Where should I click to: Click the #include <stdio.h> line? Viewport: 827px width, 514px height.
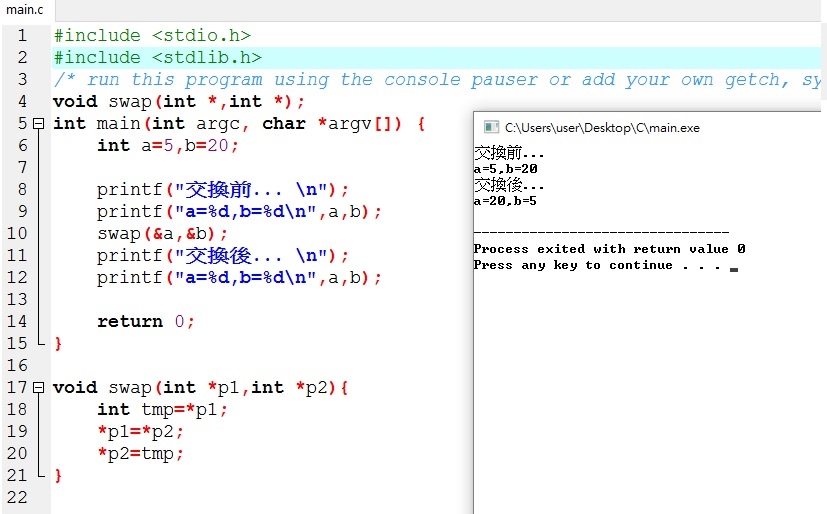coord(152,35)
